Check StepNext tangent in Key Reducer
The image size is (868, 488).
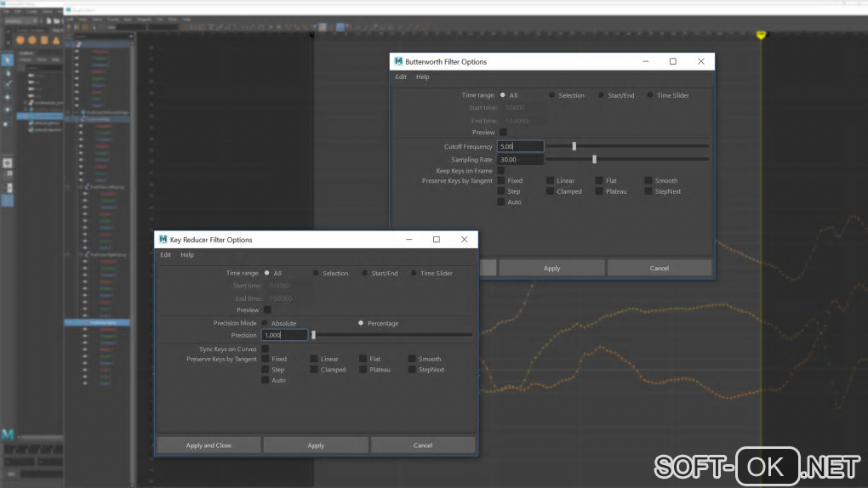(412, 369)
